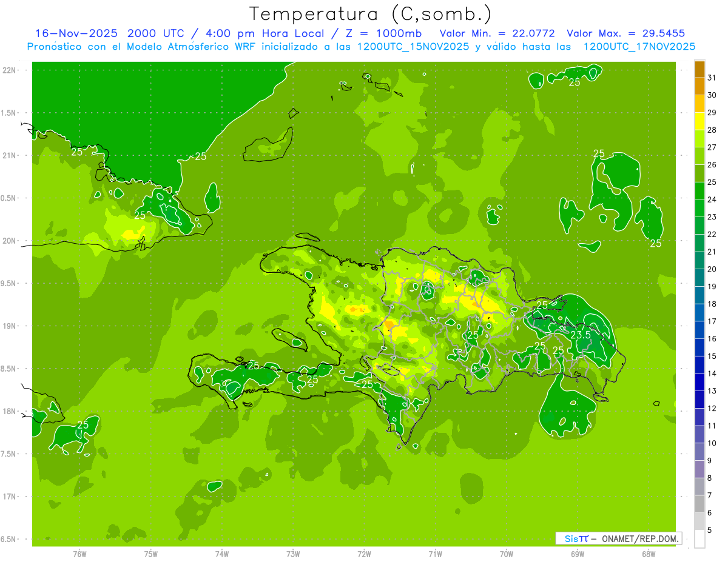Select 'Valor Max. = 29.5455' text
This screenshot has height=562, width=728.
click(626, 33)
